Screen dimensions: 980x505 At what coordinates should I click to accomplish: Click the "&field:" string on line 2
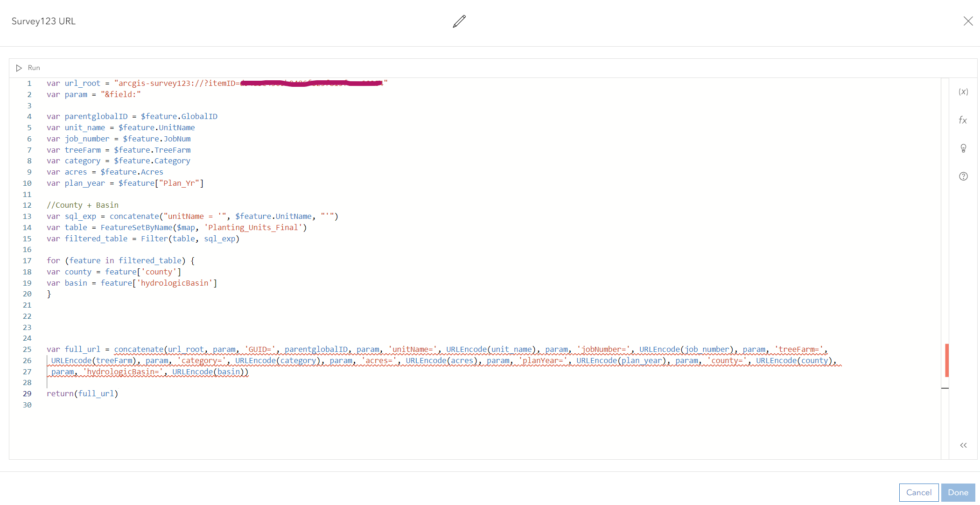pyautogui.click(x=120, y=94)
